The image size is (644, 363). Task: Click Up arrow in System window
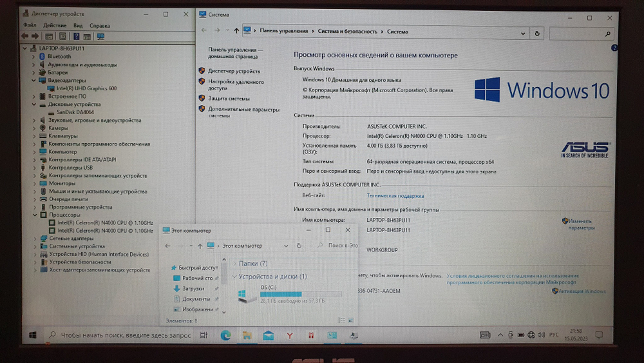coord(236,31)
